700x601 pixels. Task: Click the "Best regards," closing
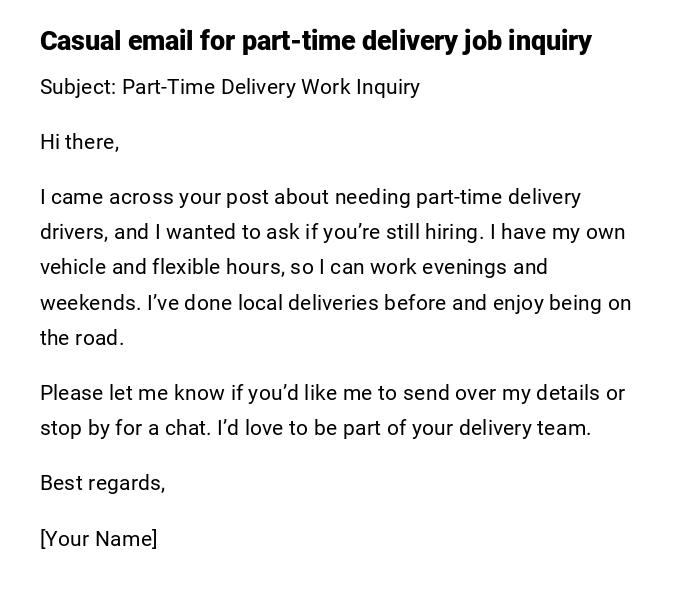(x=102, y=483)
